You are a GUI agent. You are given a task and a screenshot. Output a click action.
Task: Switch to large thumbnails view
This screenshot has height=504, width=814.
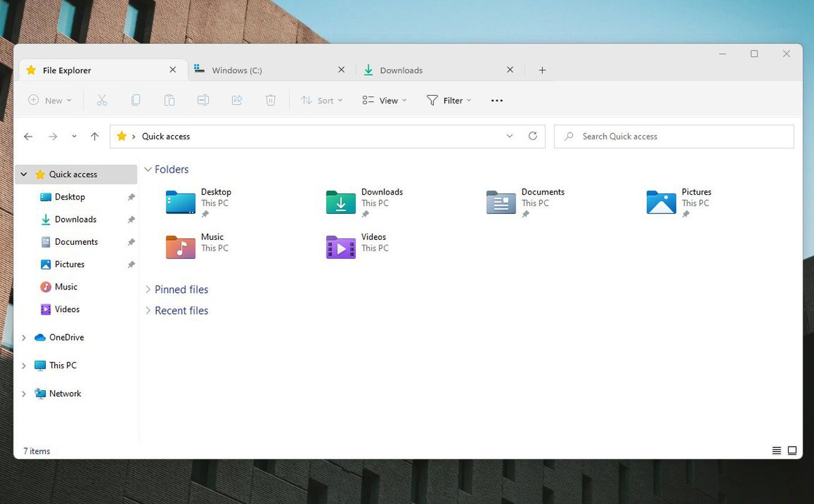pyautogui.click(x=792, y=451)
